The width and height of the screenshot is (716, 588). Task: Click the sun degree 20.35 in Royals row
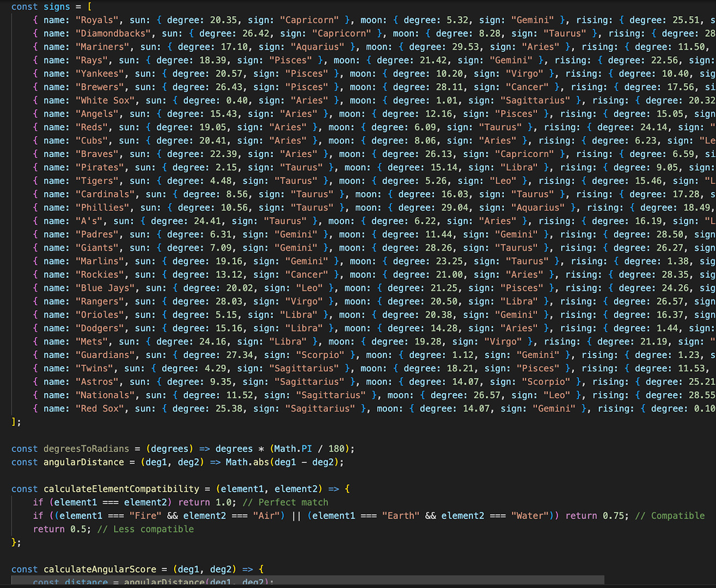coord(224,20)
